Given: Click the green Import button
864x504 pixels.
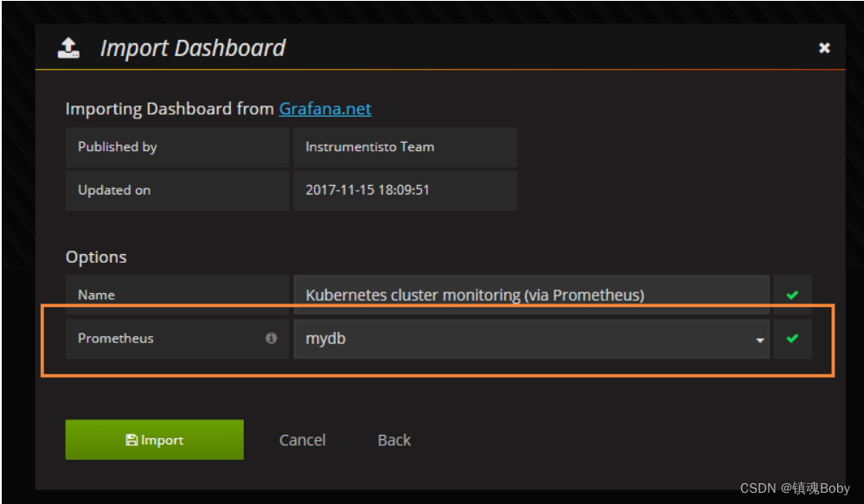Looking at the screenshot, I should click(x=154, y=439).
